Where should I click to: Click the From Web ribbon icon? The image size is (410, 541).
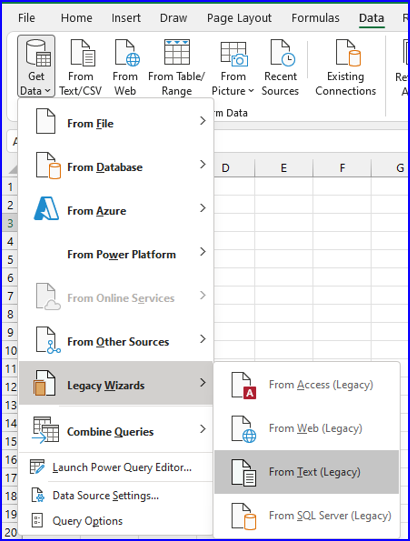126,52
